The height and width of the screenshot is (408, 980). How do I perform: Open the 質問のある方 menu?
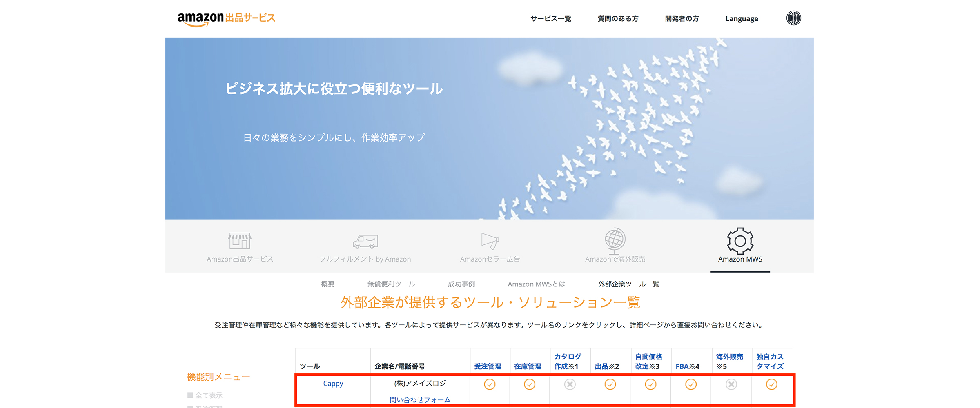click(x=618, y=19)
